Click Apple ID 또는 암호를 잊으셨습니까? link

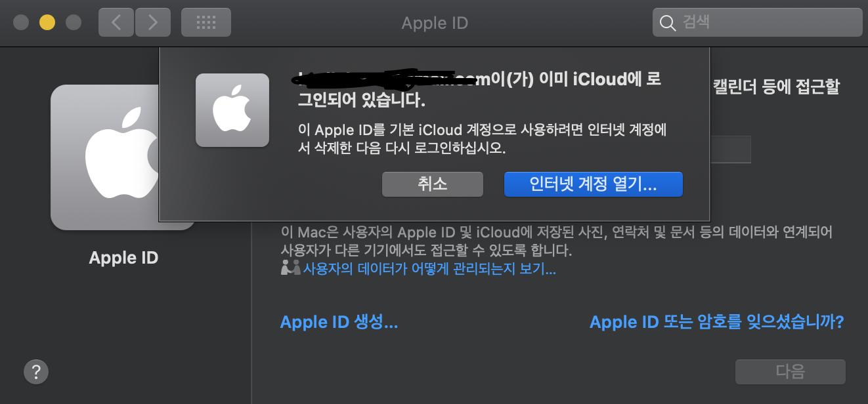716,322
